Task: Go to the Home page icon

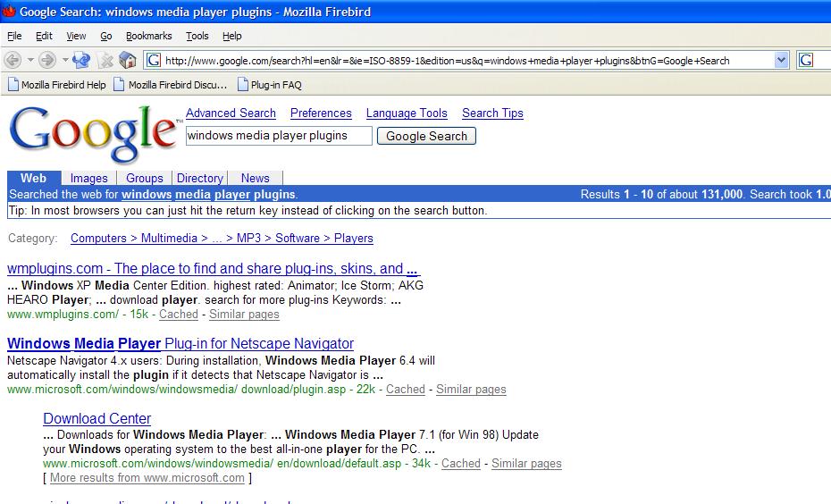Action: point(128,61)
